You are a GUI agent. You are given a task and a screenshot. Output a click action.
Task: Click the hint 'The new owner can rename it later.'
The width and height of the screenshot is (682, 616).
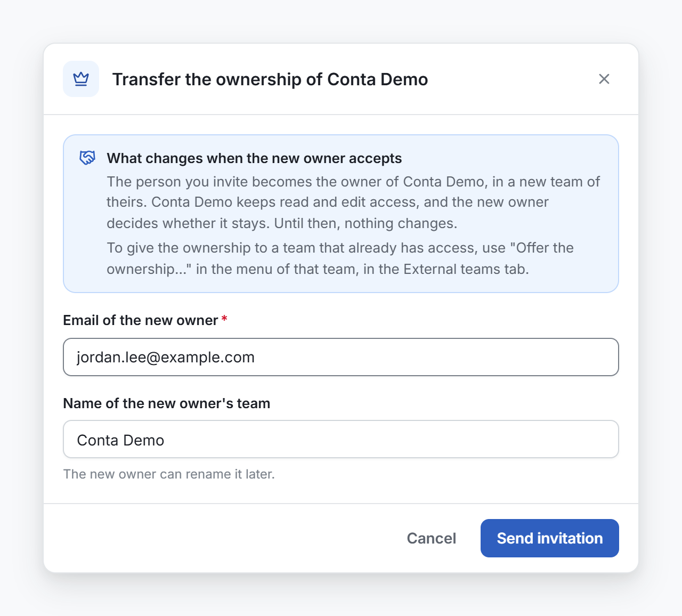169,474
